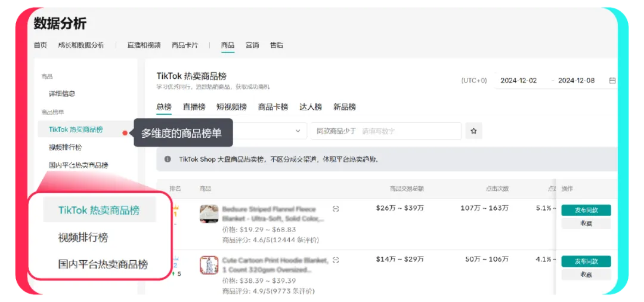This screenshot has height=302, width=644.
Task: Click the 操作 column header
Action: [x=567, y=189]
